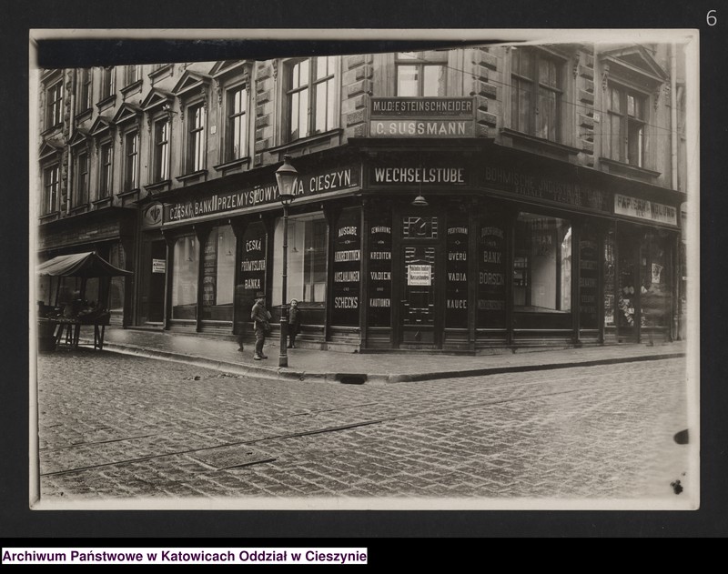This screenshot has width=728, height=574.
Task: Click the 'C. SUSSMANN' sign in the photo
Action: [422, 128]
